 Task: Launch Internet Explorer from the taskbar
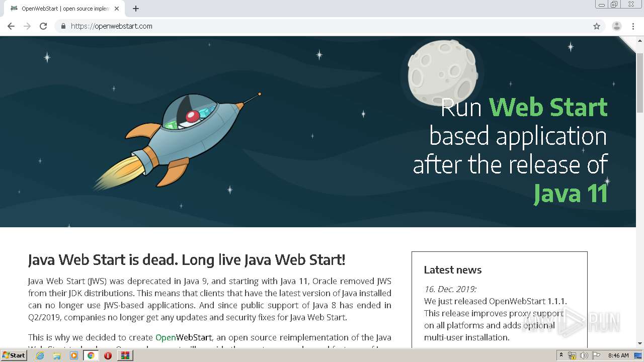click(40, 355)
